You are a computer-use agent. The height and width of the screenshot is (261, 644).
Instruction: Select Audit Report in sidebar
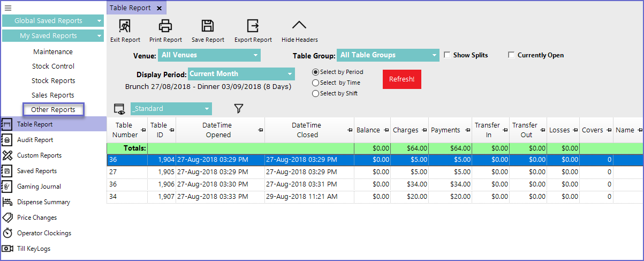35,140
